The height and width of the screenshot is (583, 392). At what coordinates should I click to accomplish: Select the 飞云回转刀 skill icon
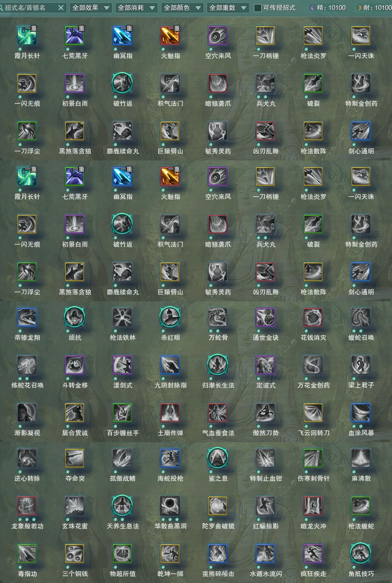[314, 413]
